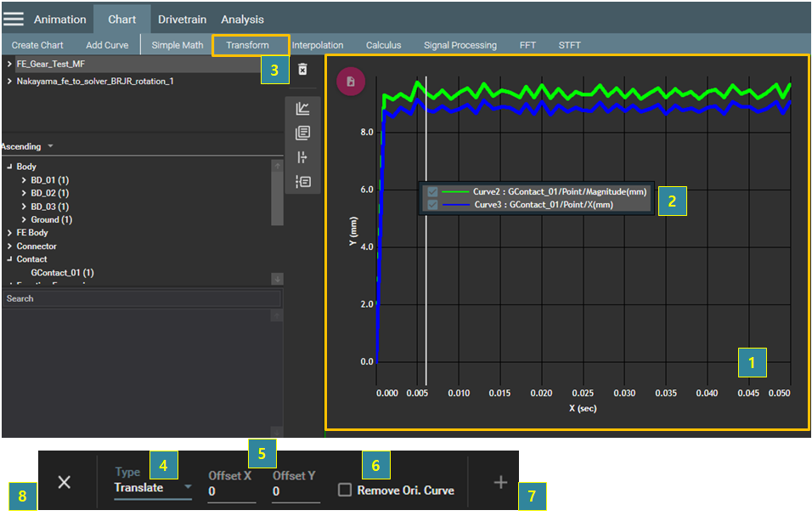The height and width of the screenshot is (516, 812).
Task: Open the Analysis tab
Action: 242,20
